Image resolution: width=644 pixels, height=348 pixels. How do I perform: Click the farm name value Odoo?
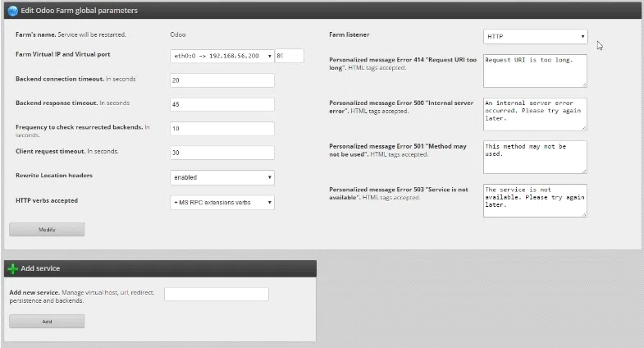click(178, 35)
